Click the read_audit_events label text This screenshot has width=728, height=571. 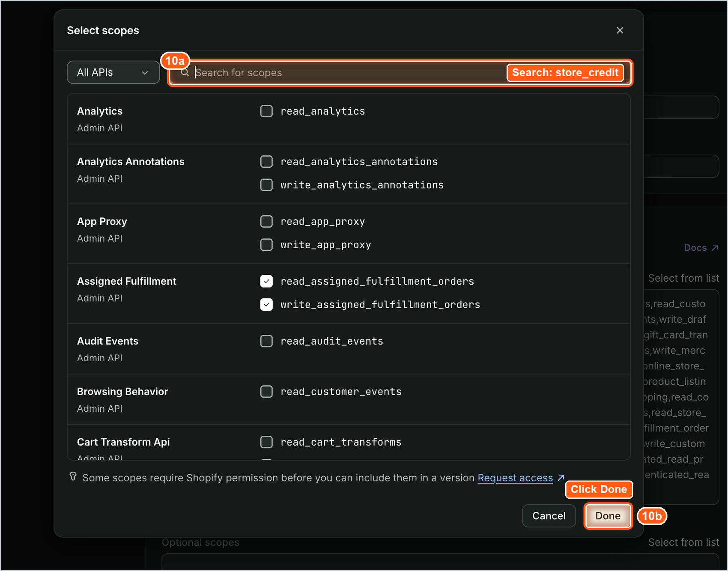(332, 341)
